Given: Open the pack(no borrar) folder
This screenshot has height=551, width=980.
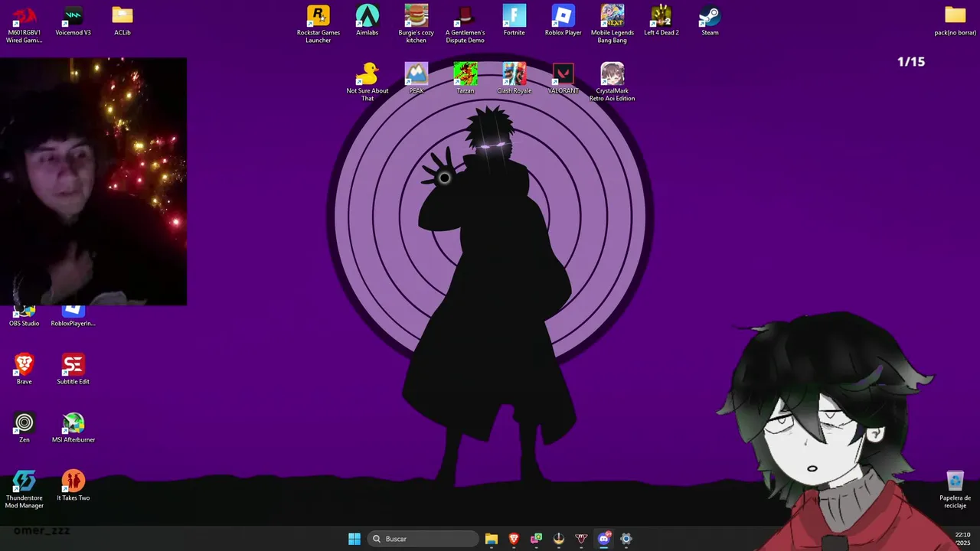Looking at the screenshot, I should pos(955,21).
